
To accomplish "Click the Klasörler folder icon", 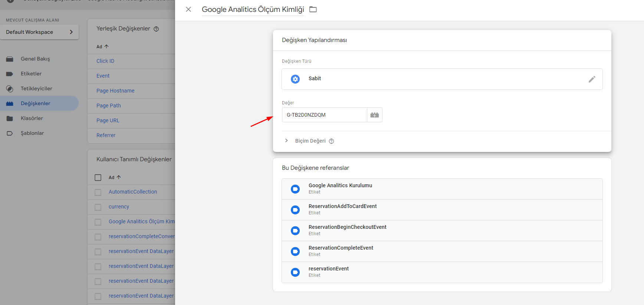I will (10, 119).
